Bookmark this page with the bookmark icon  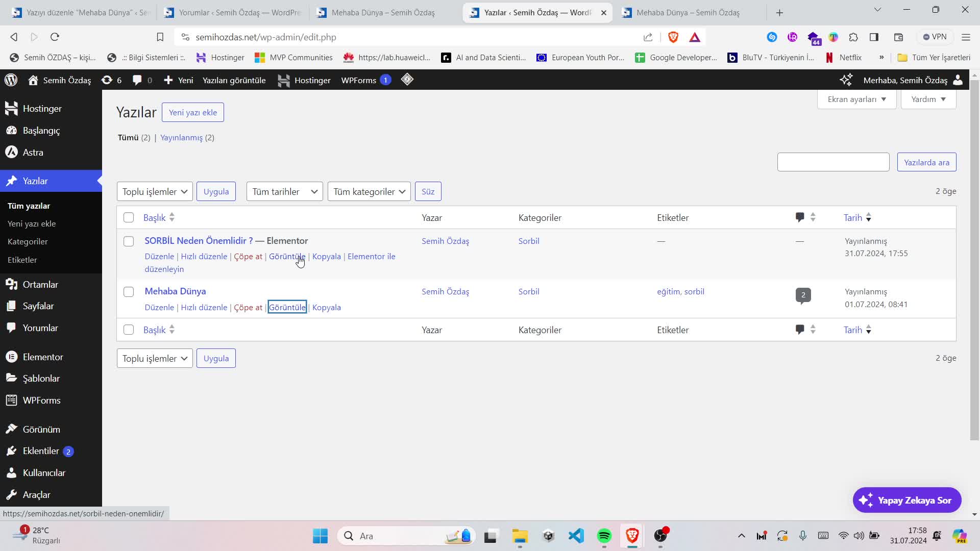point(160,37)
